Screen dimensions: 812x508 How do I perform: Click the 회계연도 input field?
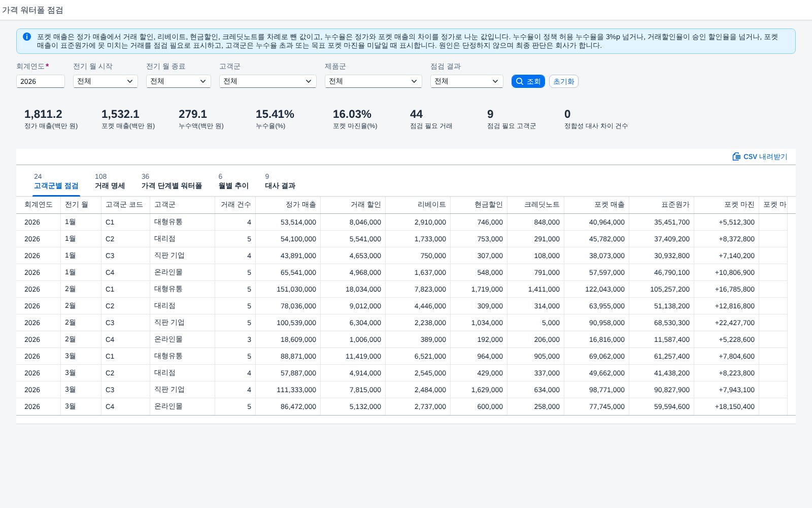pos(41,81)
